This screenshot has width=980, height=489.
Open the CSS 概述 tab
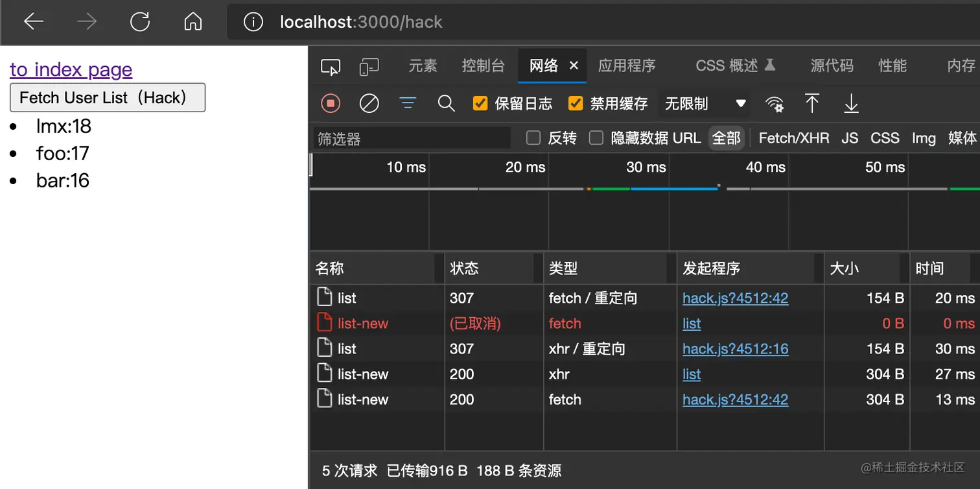(735, 66)
